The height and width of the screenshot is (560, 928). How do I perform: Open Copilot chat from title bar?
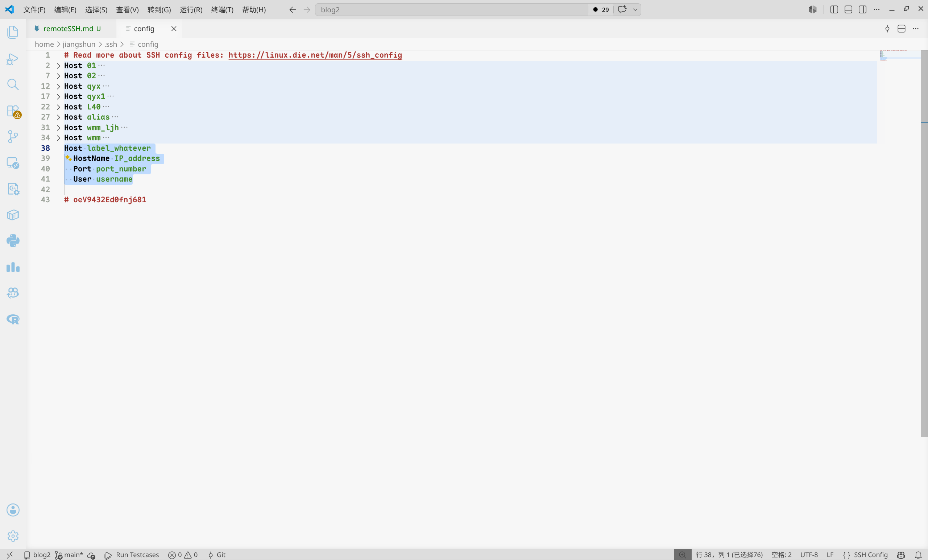[622, 9]
